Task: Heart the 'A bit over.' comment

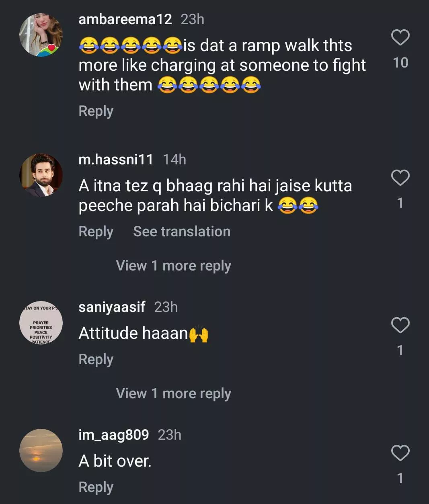Action: click(400, 453)
